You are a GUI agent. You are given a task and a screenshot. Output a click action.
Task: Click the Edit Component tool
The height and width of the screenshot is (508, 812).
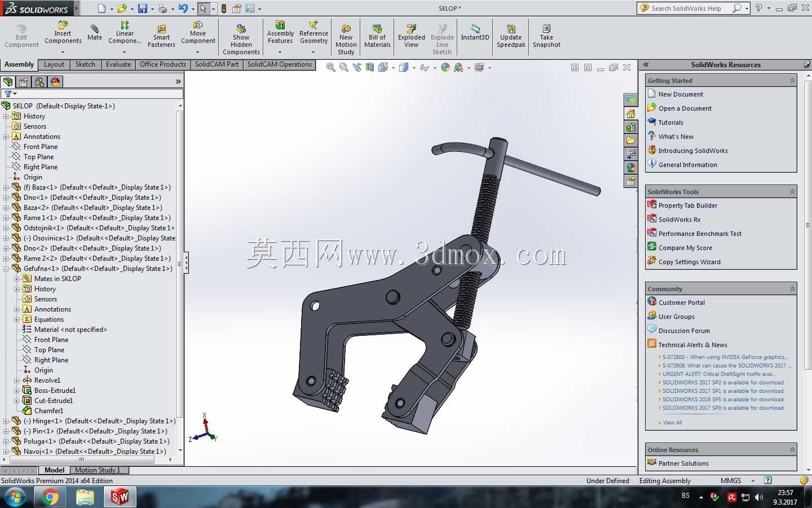point(21,36)
